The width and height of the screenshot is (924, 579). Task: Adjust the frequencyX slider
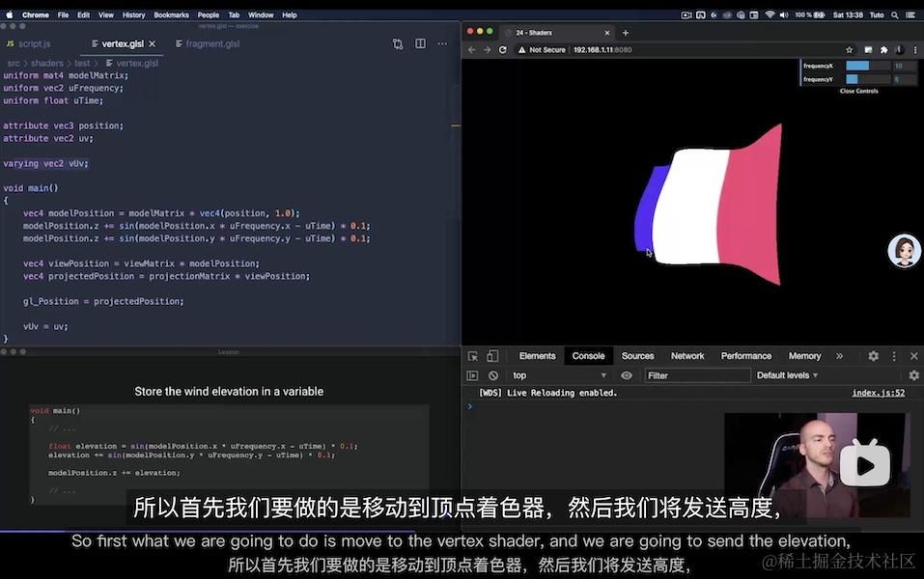(x=867, y=66)
